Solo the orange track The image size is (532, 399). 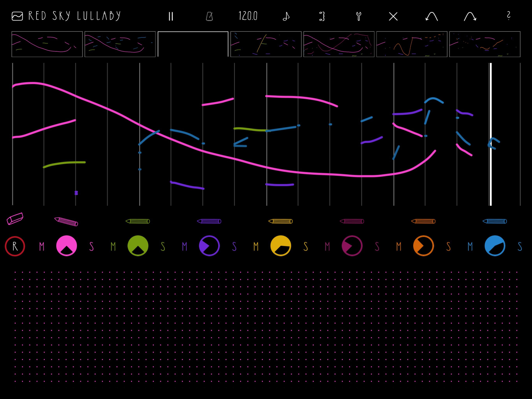(x=448, y=246)
